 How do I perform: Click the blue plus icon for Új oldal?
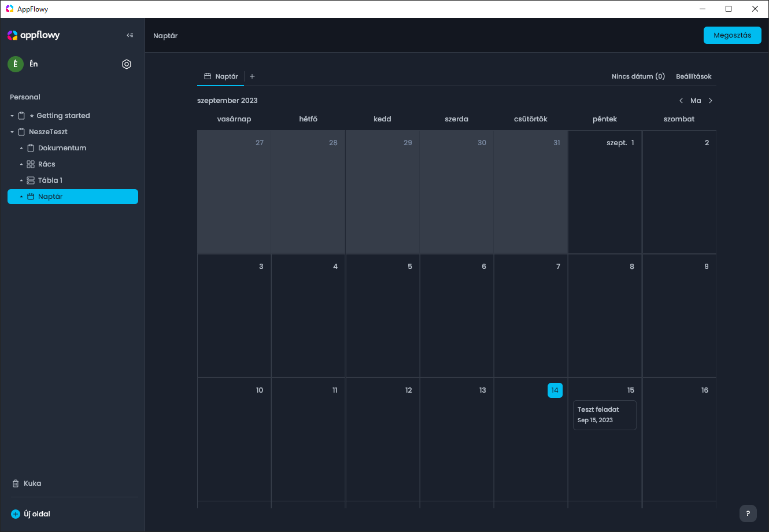coord(16,514)
